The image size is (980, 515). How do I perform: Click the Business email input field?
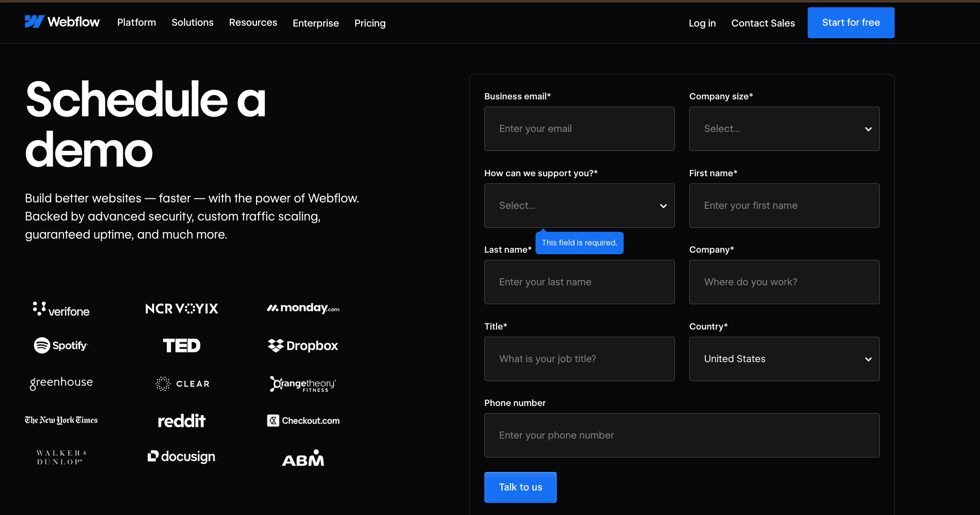click(579, 128)
